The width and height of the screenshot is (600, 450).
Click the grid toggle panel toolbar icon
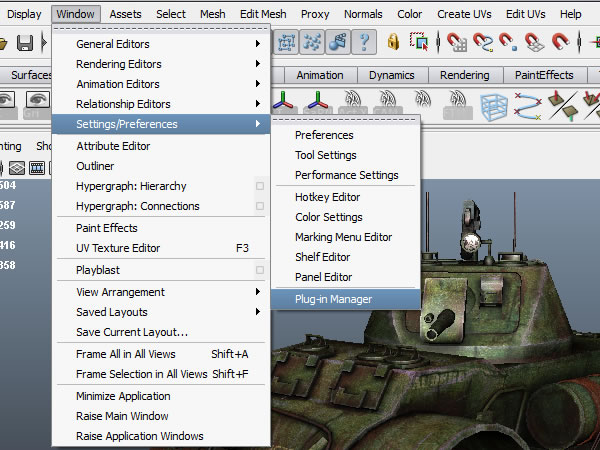pyautogui.click(x=17, y=168)
